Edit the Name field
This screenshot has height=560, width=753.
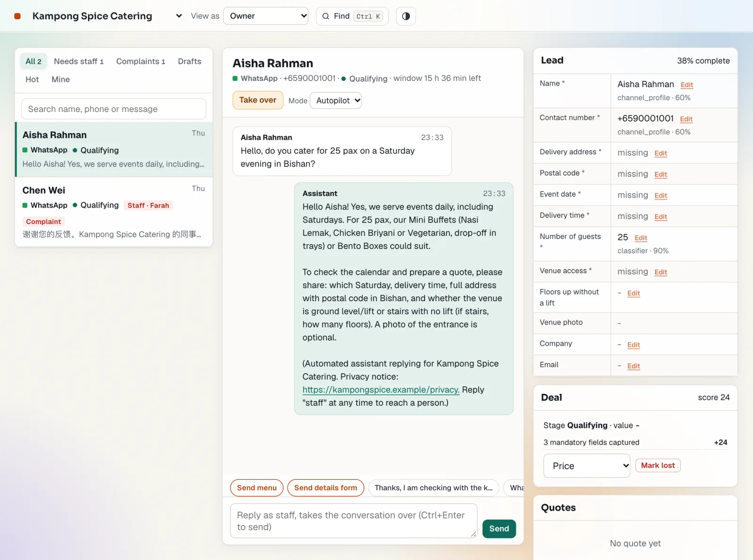[687, 85]
